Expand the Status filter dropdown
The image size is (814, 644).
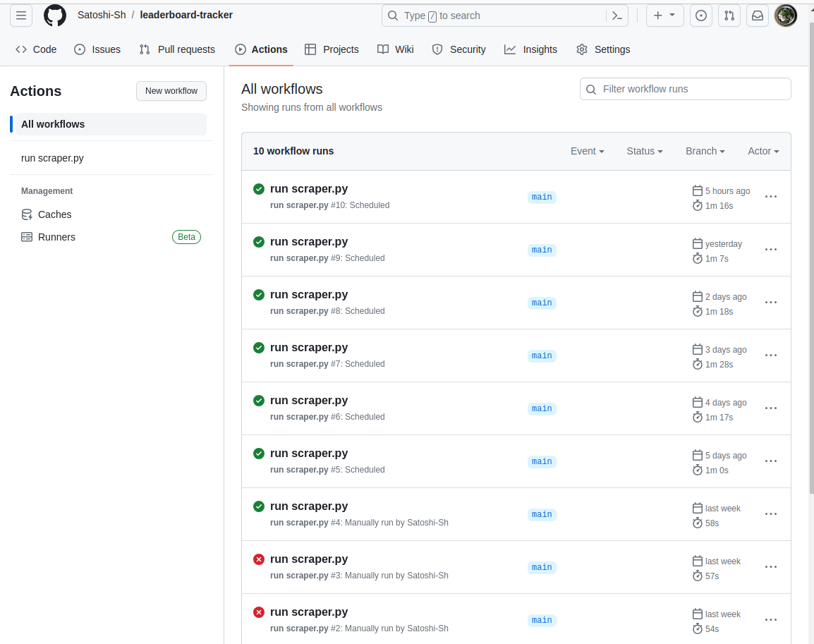pyautogui.click(x=644, y=151)
